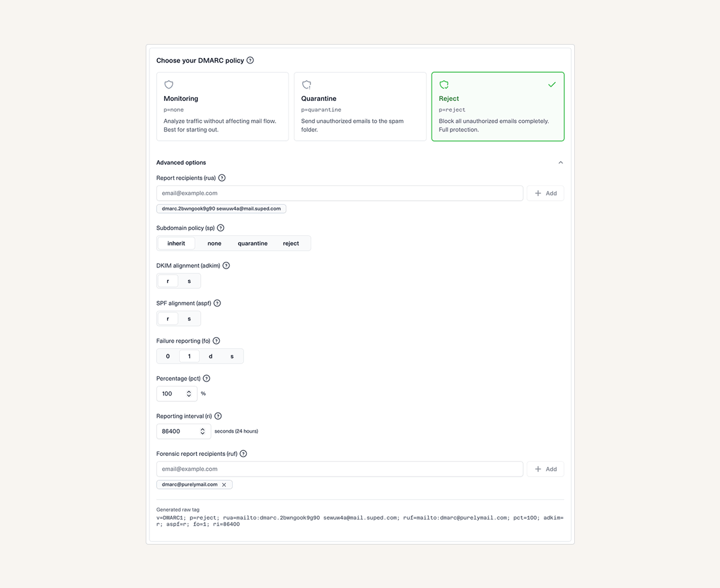The width and height of the screenshot is (720, 588).
Task: Click Add button for report recipients
Action: [546, 193]
